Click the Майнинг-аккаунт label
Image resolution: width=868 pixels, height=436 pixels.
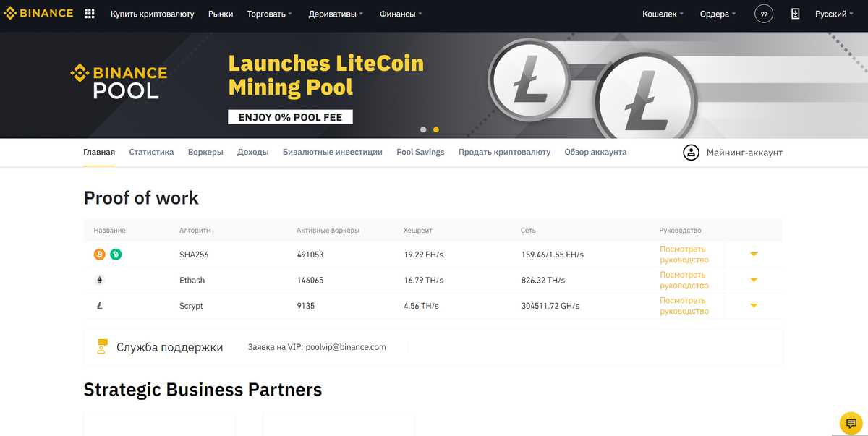tap(744, 153)
